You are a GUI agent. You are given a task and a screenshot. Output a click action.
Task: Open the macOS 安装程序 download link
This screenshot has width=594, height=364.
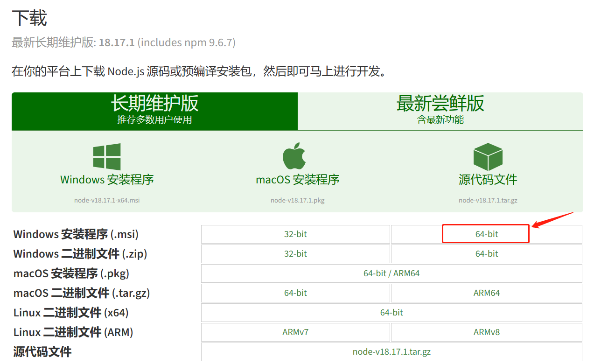pos(298,179)
